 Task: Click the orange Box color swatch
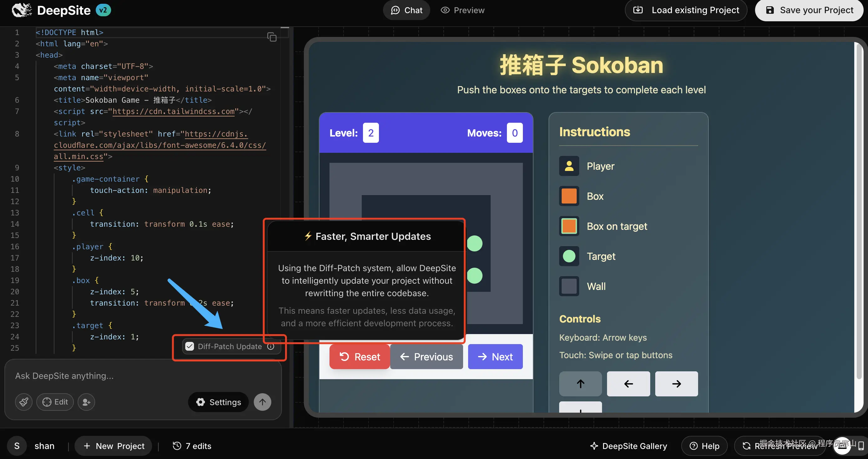(569, 196)
